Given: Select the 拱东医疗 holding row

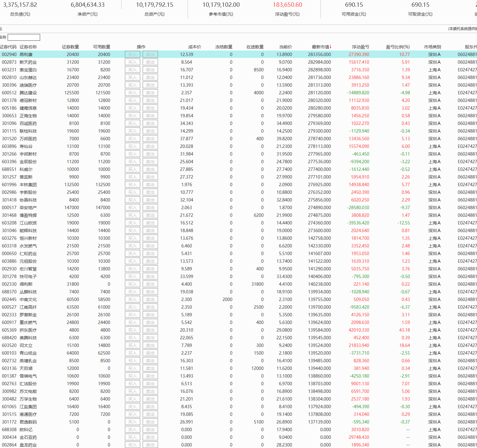Looking at the screenshot, I should (x=28, y=330).
